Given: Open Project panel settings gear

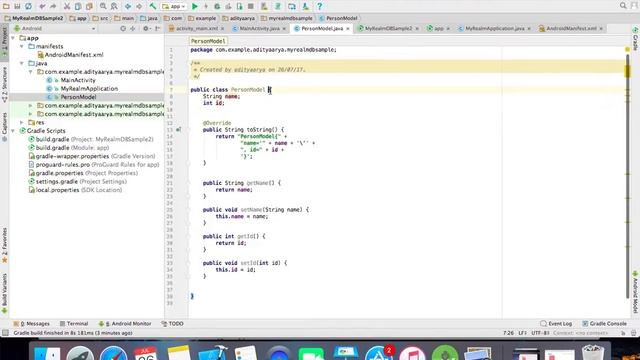Looking at the screenshot, I should (x=146, y=29).
